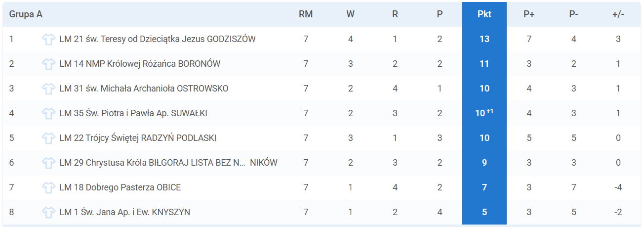Open LM 31 św. Michała Archanioła OSTROWSKO
This screenshot has height=227, width=644.
point(144,89)
